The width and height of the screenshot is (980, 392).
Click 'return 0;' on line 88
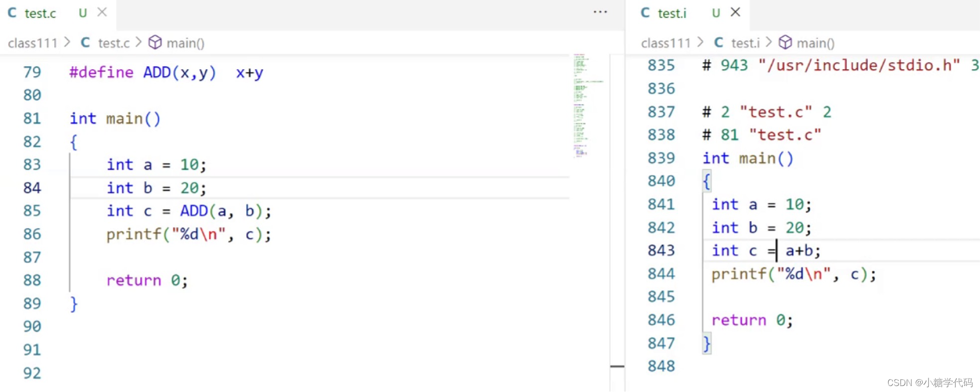tap(147, 280)
